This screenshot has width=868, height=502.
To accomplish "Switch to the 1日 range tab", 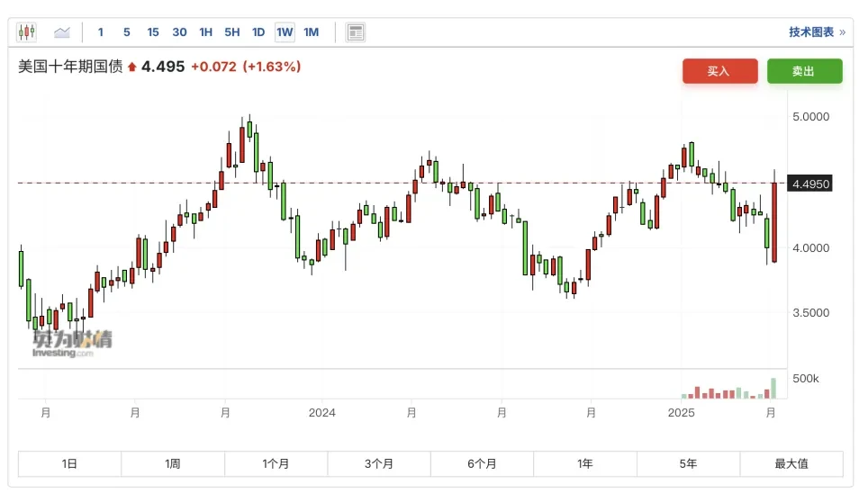I will (69, 464).
